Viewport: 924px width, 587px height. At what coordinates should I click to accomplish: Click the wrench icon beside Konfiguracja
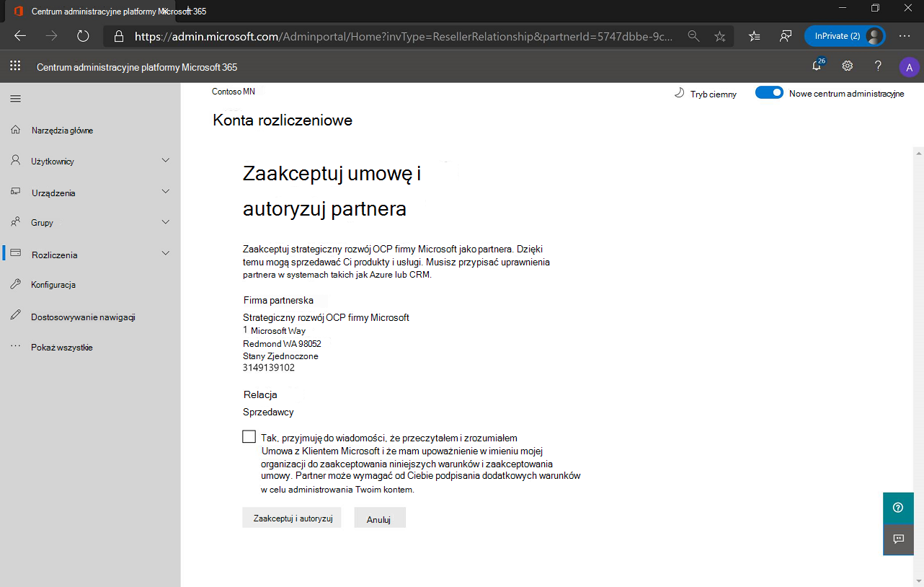pos(16,284)
